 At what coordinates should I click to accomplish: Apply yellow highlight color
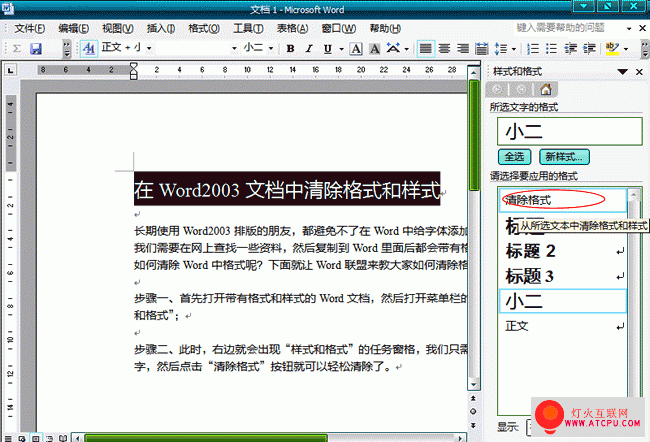tap(612, 49)
